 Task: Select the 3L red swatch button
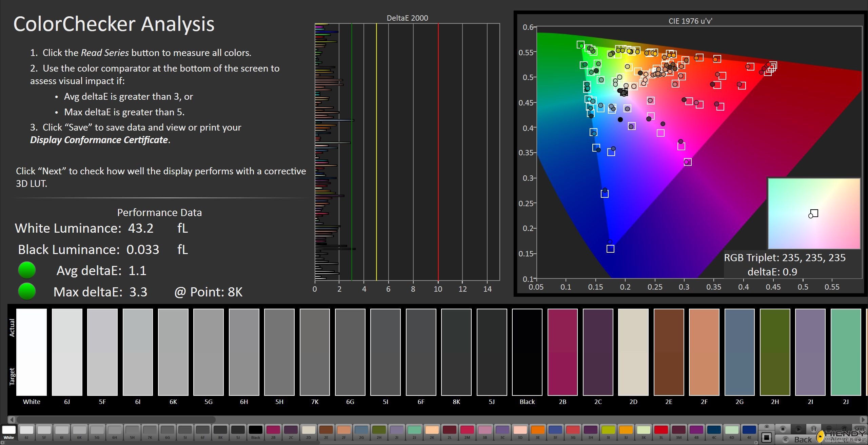tap(661, 432)
